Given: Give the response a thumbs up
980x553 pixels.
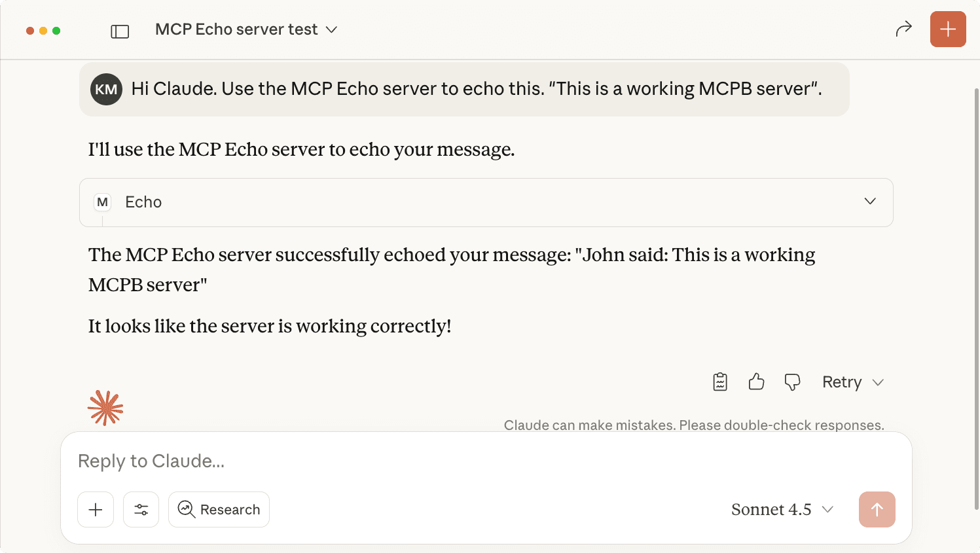Looking at the screenshot, I should point(756,382).
